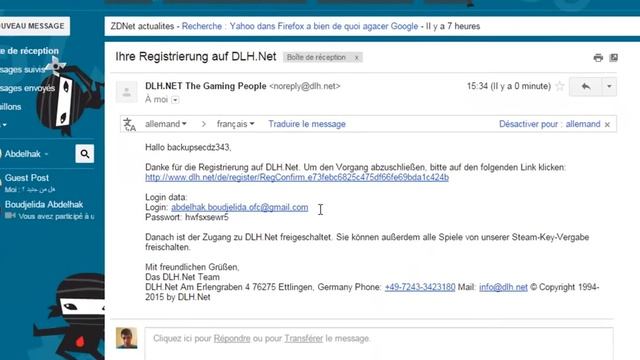640x360 pixels.
Task: Click video camera icon by Boudjelida
Action: coord(10,216)
